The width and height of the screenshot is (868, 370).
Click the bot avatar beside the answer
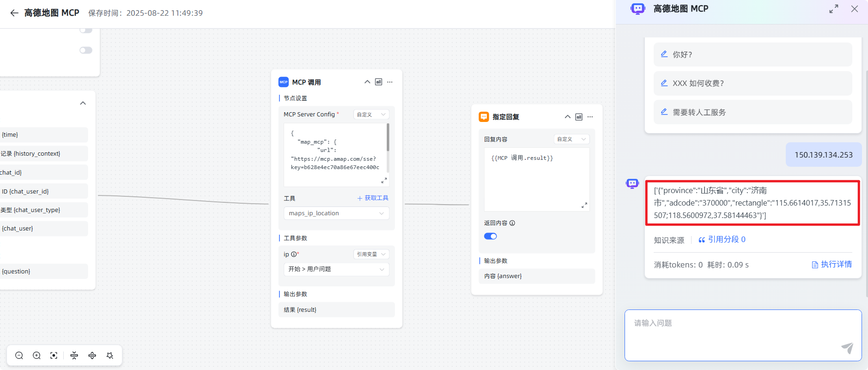tap(632, 183)
